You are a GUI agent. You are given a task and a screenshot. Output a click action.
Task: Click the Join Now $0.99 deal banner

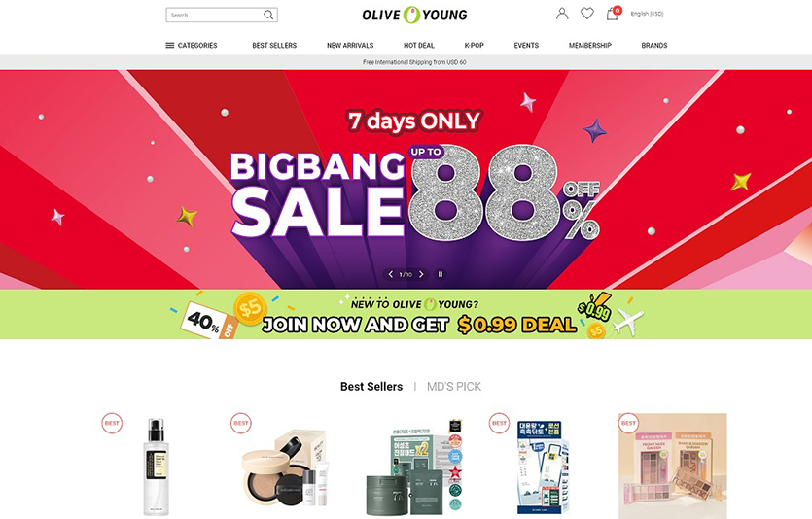(x=406, y=315)
